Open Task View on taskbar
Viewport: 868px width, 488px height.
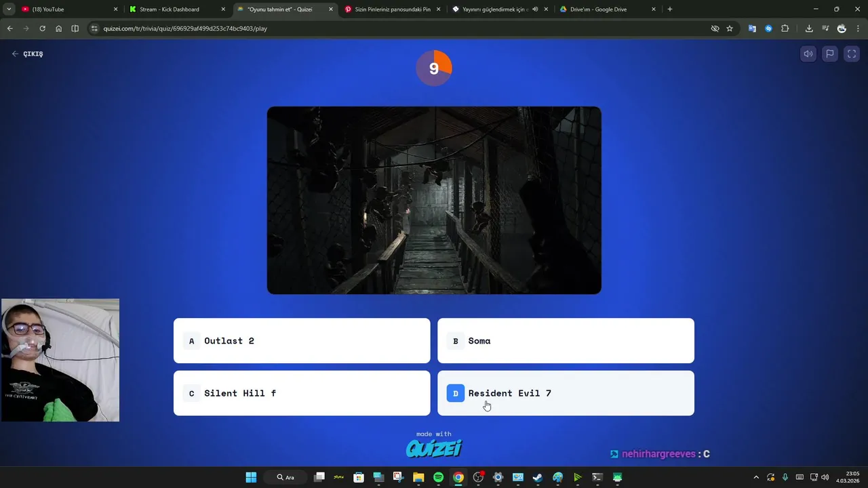[x=319, y=477]
